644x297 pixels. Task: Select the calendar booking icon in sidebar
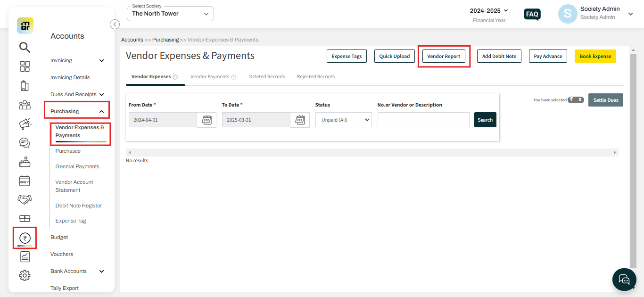(25, 181)
